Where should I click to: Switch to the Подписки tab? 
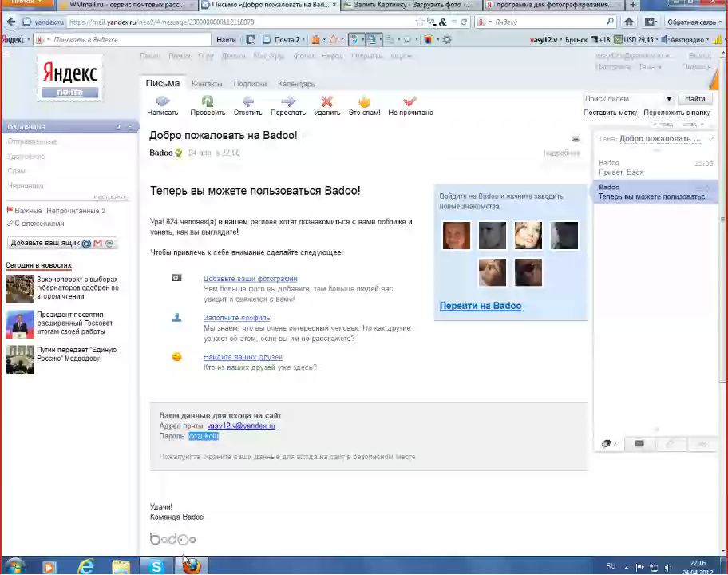point(250,84)
